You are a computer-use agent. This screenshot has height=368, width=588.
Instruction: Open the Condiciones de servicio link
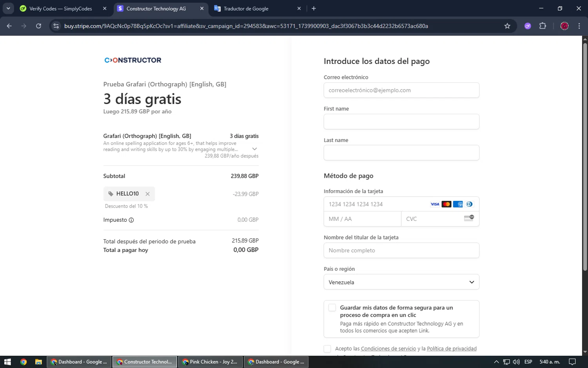388,349
